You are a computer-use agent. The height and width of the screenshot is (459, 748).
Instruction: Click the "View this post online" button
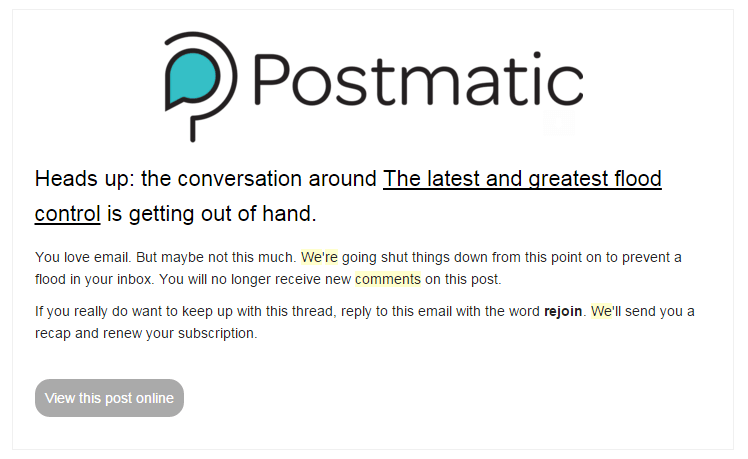click(x=109, y=398)
